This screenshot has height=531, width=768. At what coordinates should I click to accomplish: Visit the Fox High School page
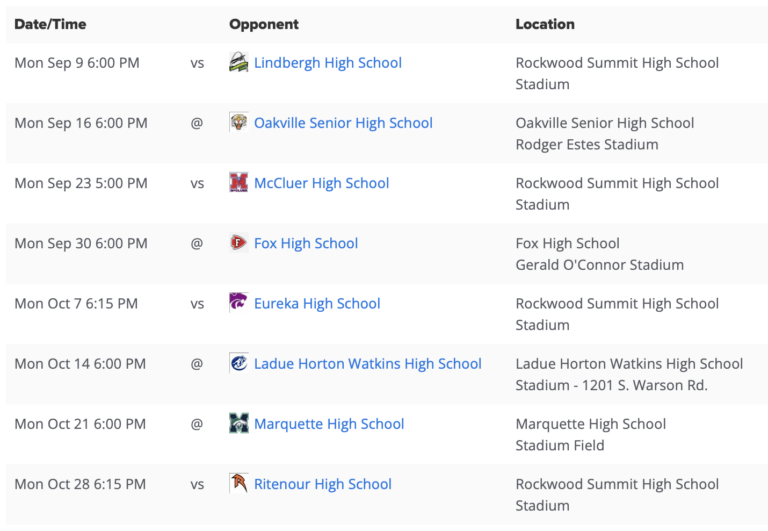tap(306, 243)
